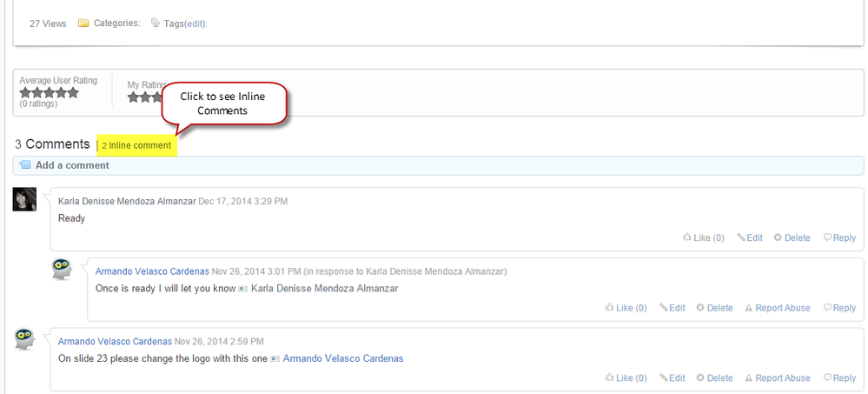Delete Karla's "Ready" comment
Viewport: 868px width, 394px height.
[x=792, y=237]
